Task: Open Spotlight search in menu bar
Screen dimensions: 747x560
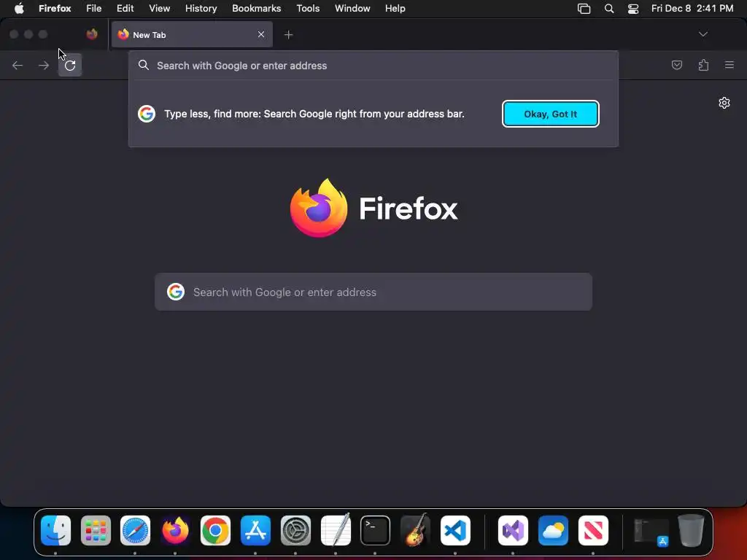Action: 609,9
